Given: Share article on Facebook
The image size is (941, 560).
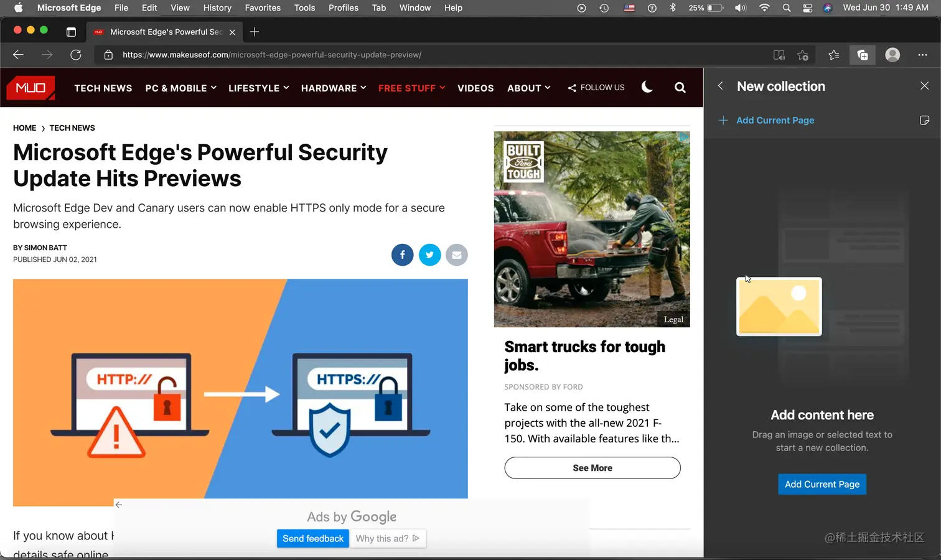Looking at the screenshot, I should click(402, 254).
